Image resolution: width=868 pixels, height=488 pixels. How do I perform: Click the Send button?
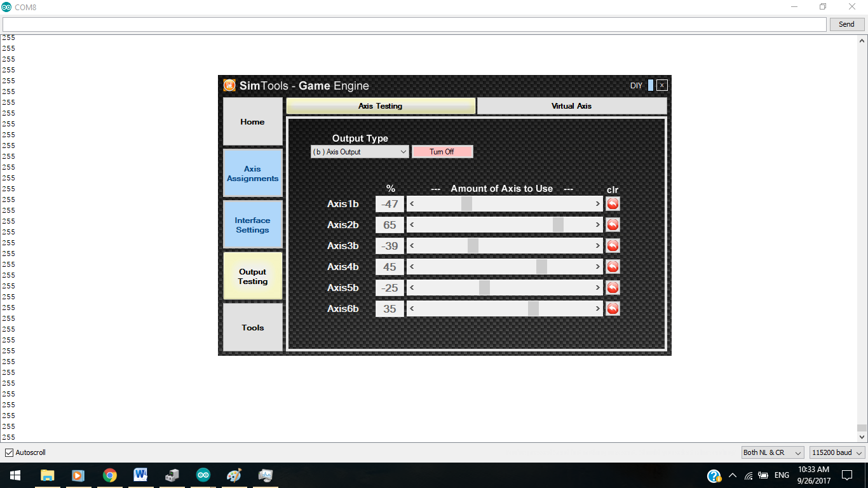(x=847, y=24)
